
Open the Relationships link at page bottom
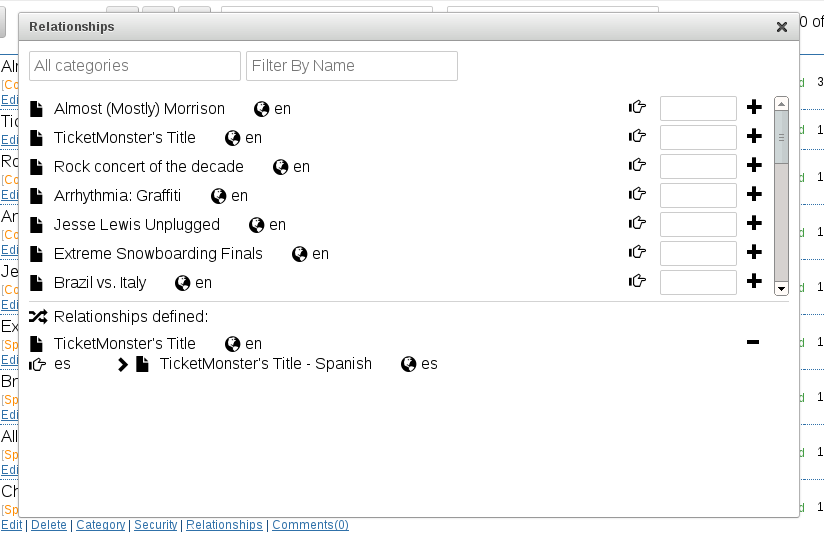[x=224, y=525]
